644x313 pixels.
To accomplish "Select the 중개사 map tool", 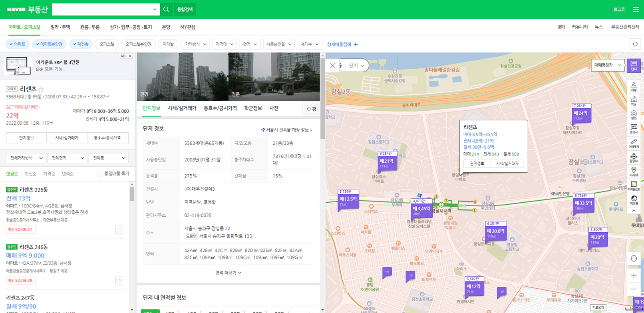I will 634,129.
